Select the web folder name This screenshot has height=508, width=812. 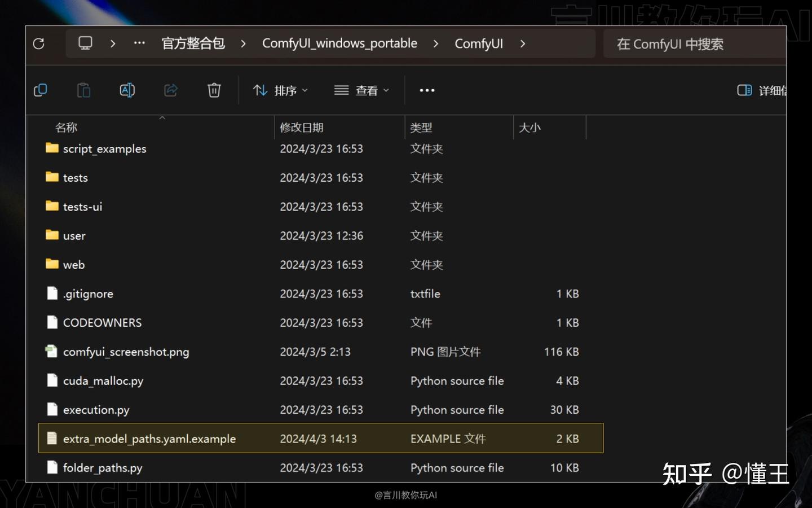74,265
